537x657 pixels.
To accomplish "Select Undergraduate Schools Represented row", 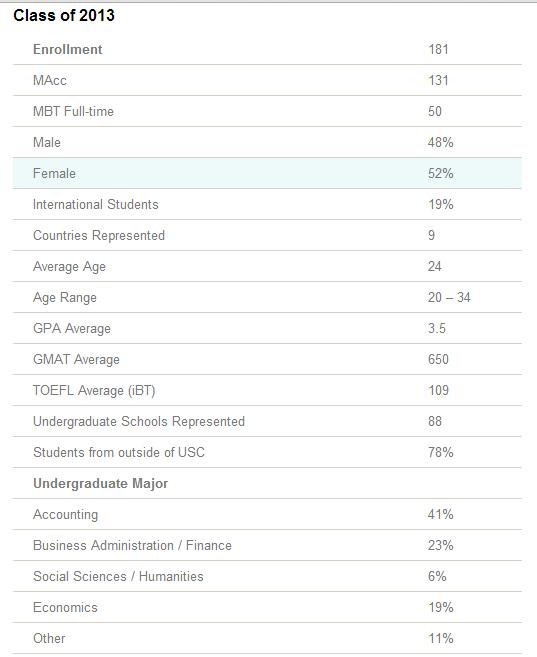I will pyautogui.click(x=267, y=422).
